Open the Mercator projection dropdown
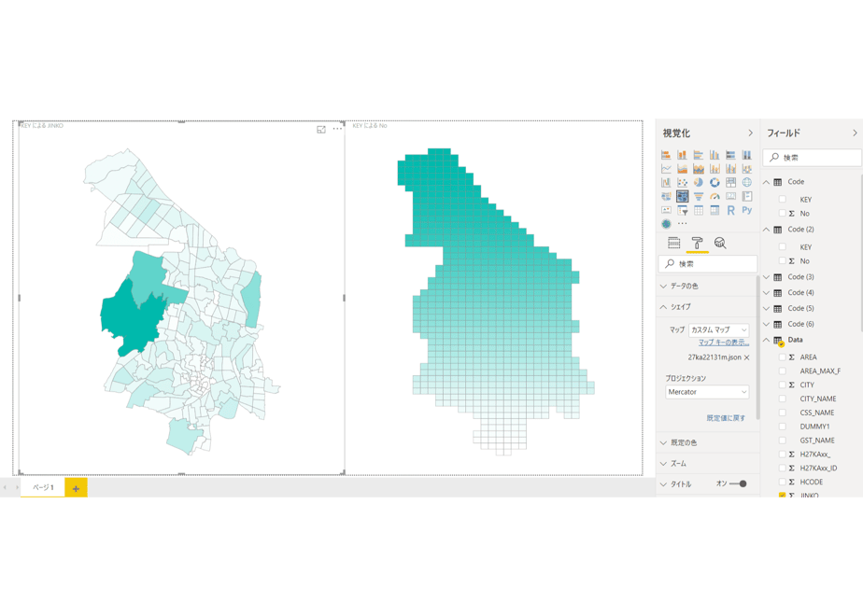Screen dimensions: 863x616 tap(707, 392)
